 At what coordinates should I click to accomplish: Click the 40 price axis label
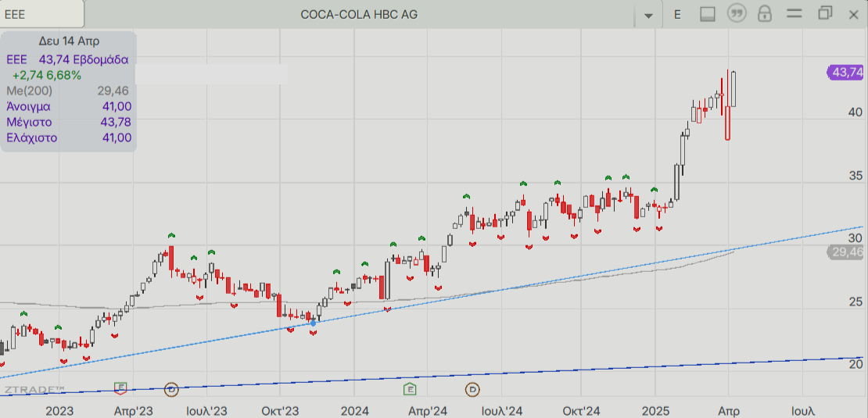point(855,113)
